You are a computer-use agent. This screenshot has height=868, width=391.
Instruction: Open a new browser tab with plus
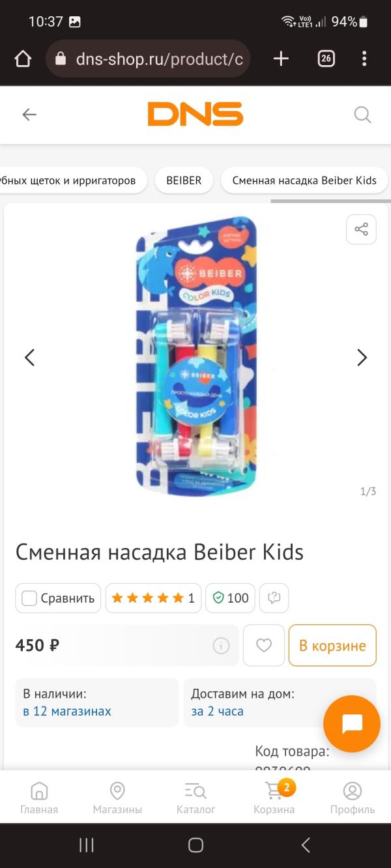pyautogui.click(x=281, y=59)
